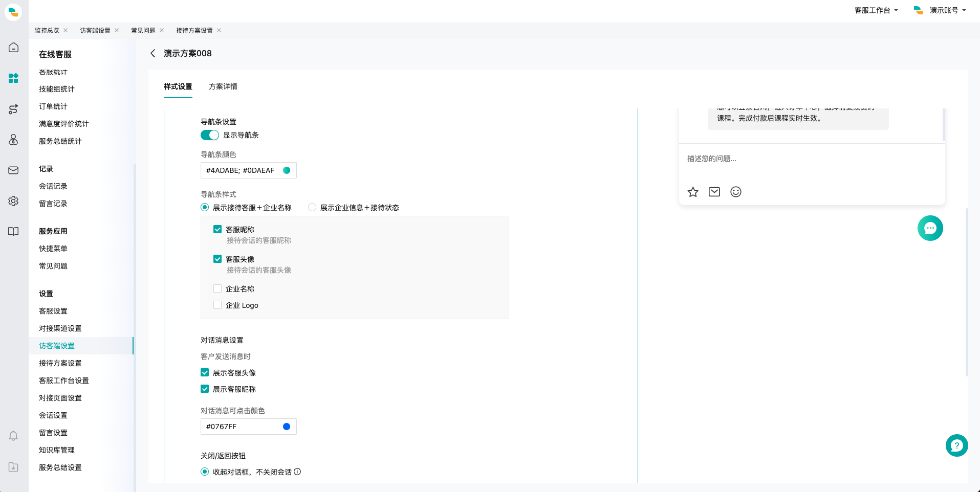980x492 pixels.
Task: Uncheck the 客服头像 checkbox
Action: 217,259
